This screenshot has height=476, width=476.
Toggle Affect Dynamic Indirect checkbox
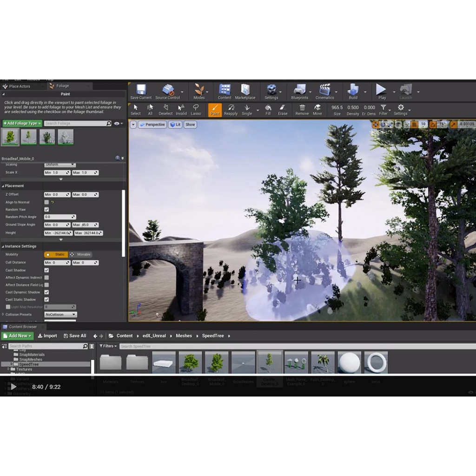(46, 278)
